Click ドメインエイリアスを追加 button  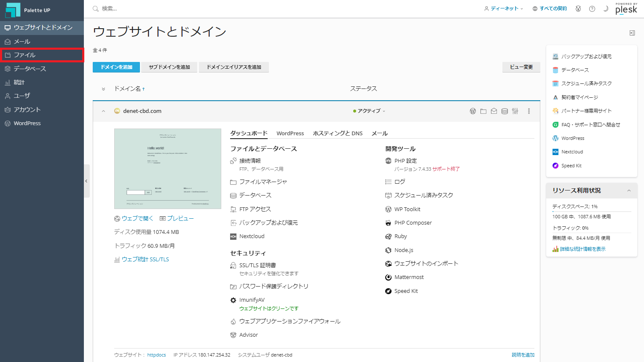(234, 67)
